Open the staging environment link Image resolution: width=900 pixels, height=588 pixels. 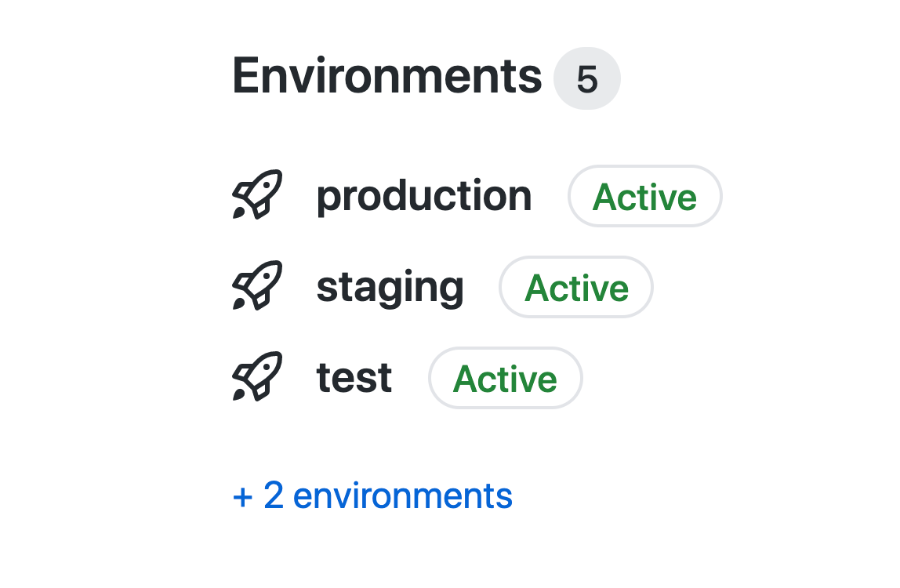click(x=390, y=287)
